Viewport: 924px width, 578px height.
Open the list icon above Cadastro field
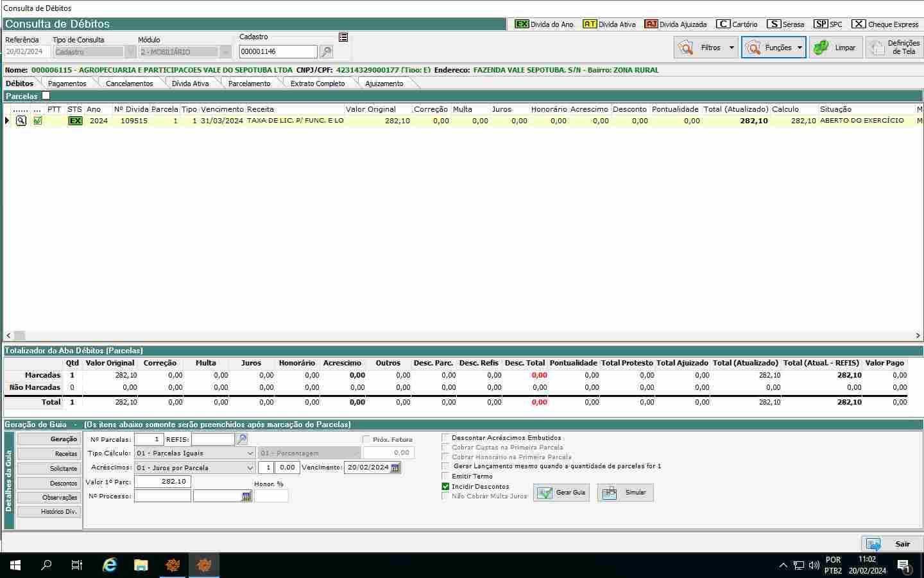click(343, 37)
